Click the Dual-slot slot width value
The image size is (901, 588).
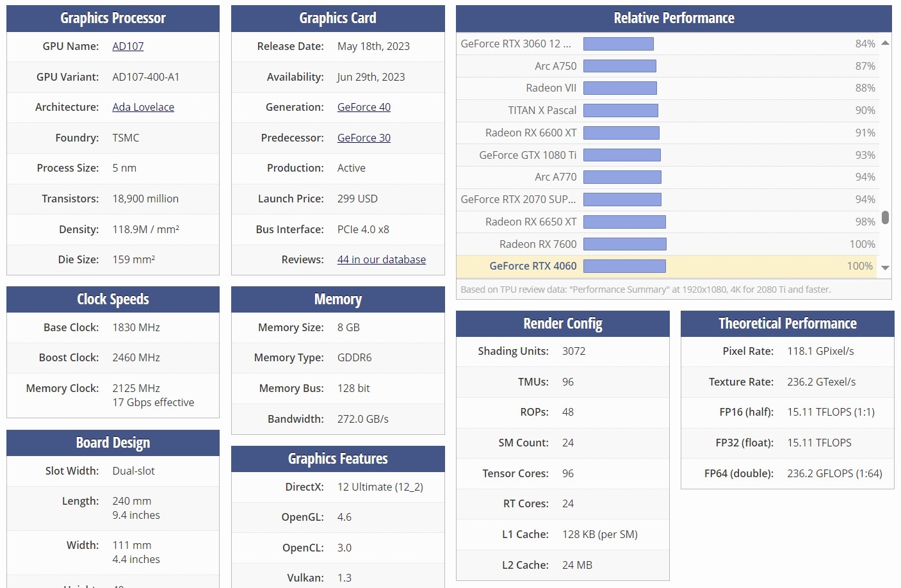tap(134, 471)
